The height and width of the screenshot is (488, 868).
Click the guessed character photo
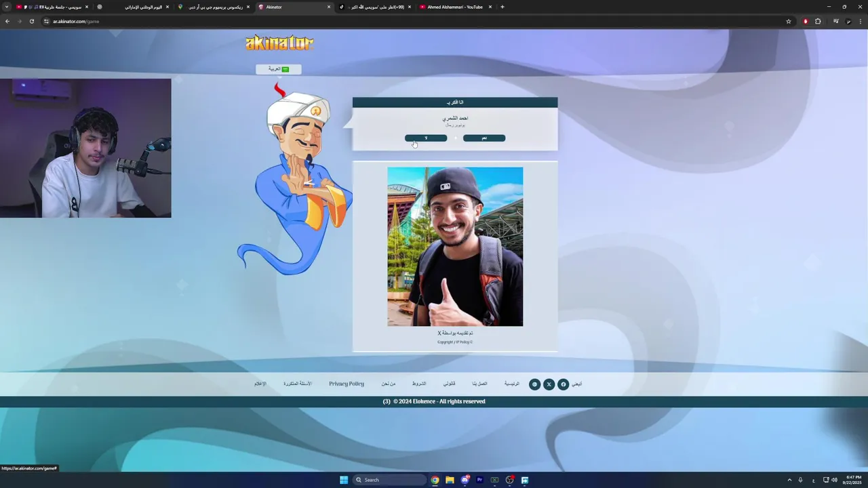click(455, 247)
